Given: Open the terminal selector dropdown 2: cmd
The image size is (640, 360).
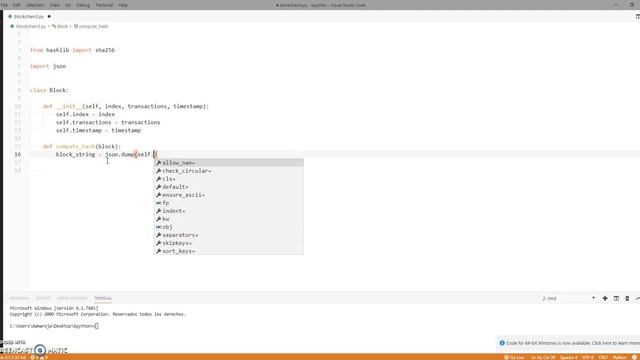Looking at the screenshot, I should pos(568,298).
